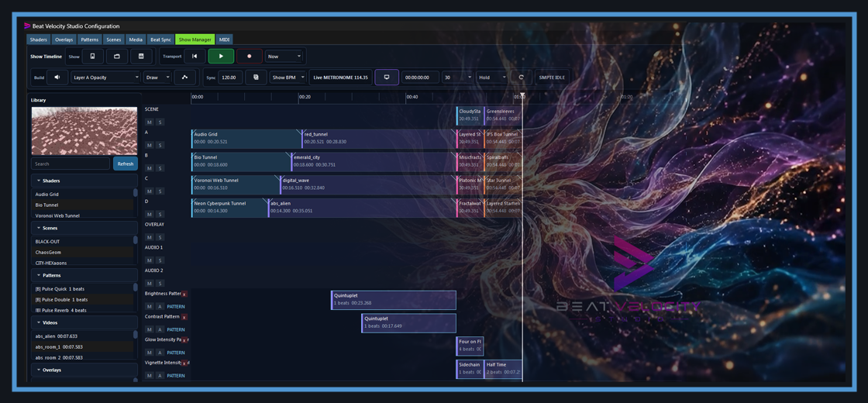
Task: Click the Beat Velocity logo in title bar
Action: point(27,26)
